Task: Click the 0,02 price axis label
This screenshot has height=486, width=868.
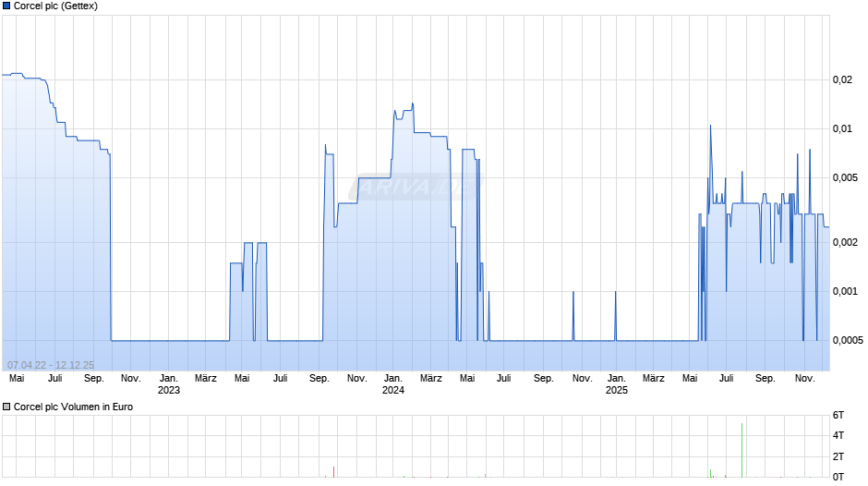Action: (842, 79)
